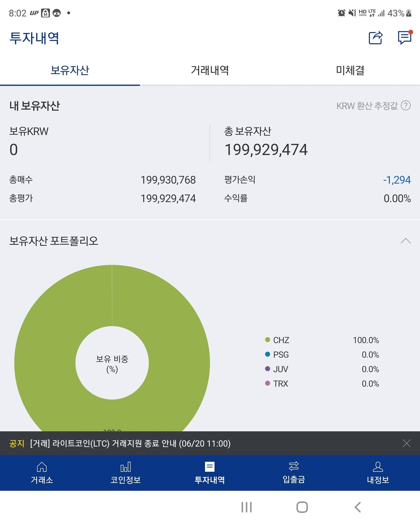Tap the 총평가 value 199,929,474
The image size is (420, 525).
pos(168,198)
